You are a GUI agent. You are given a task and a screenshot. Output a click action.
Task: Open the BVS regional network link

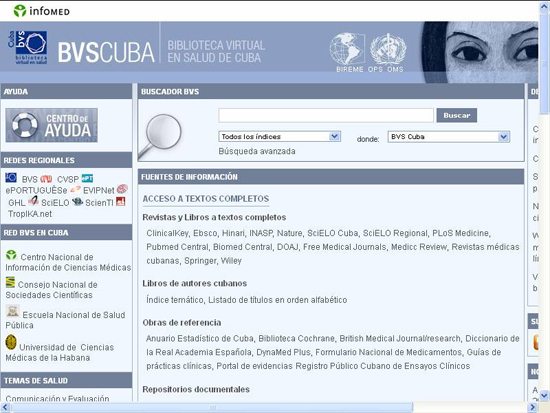(x=29, y=179)
